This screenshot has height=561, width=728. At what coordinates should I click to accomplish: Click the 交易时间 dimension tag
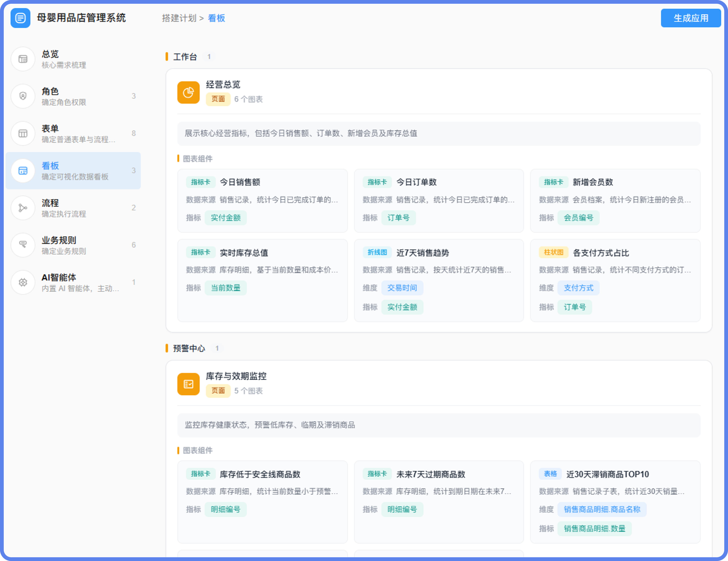tap(402, 288)
